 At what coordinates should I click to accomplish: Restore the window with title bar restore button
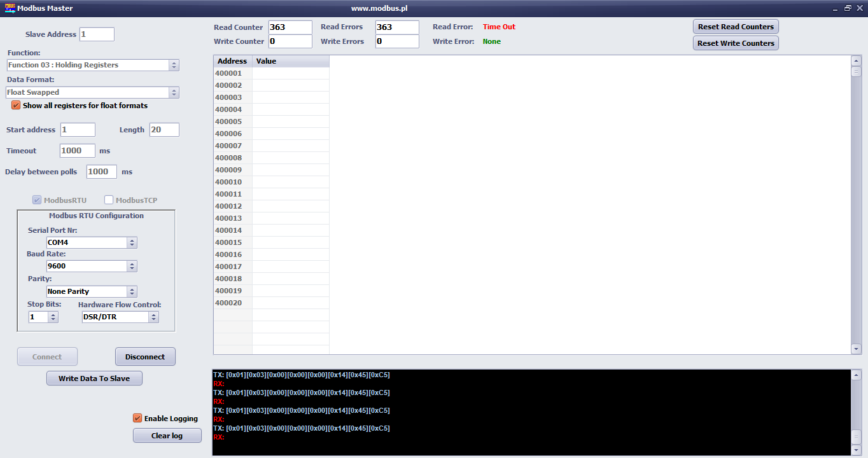pyautogui.click(x=848, y=8)
